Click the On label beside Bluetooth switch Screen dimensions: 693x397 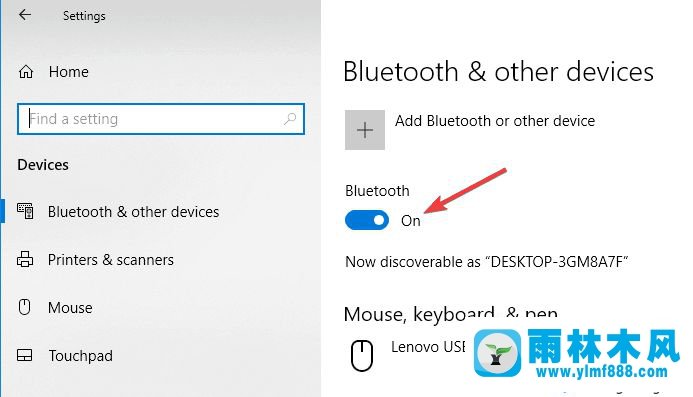coord(411,221)
